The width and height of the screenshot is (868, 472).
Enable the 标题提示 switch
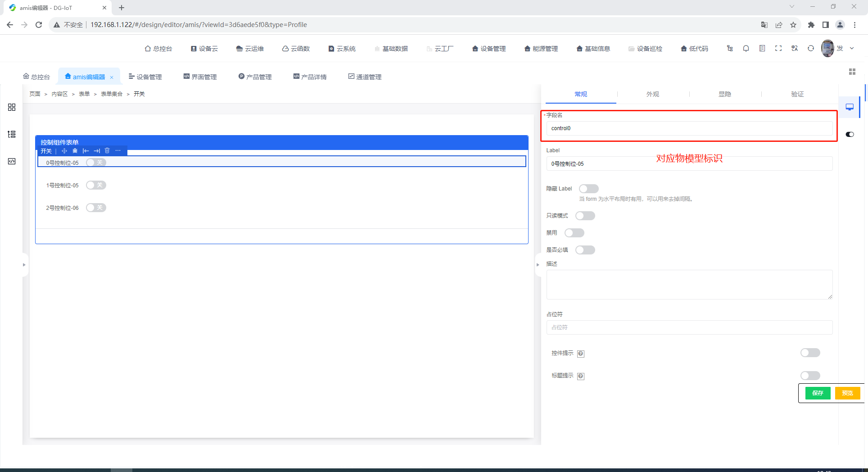tap(810, 376)
